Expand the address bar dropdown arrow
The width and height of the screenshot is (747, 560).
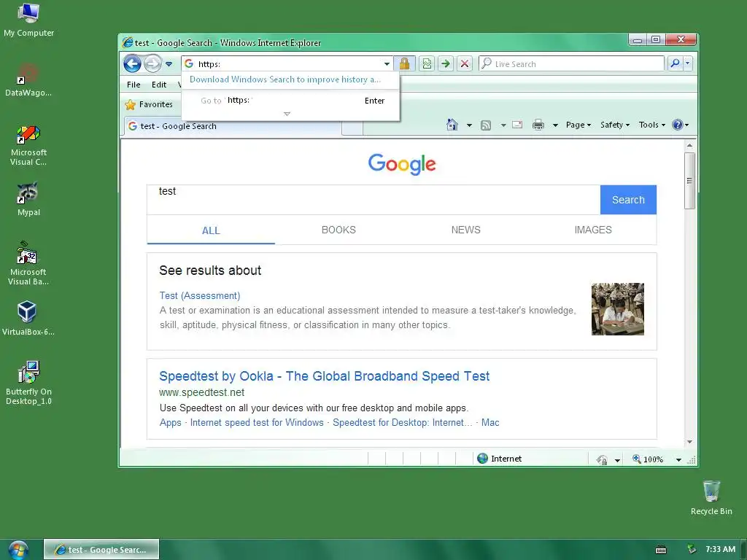click(387, 64)
